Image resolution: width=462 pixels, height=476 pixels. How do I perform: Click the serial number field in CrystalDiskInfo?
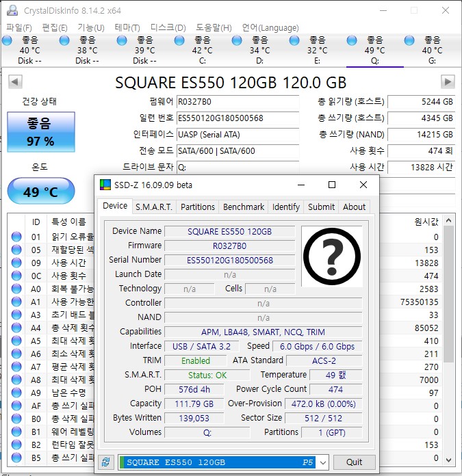point(238,118)
